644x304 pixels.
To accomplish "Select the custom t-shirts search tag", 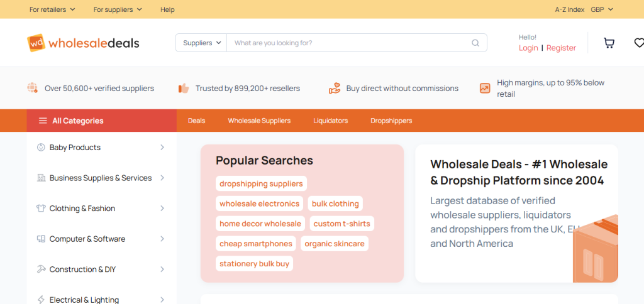I will point(341,224).
